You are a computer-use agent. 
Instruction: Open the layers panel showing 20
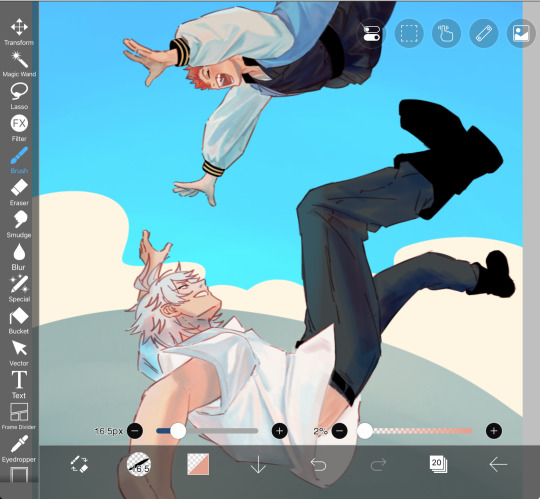click(x=438, y=464)
